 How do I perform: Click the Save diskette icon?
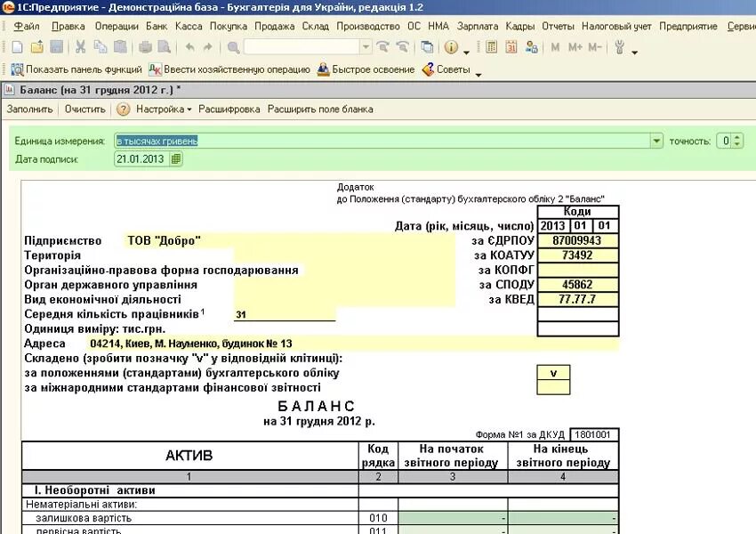(x=57, y=47)
